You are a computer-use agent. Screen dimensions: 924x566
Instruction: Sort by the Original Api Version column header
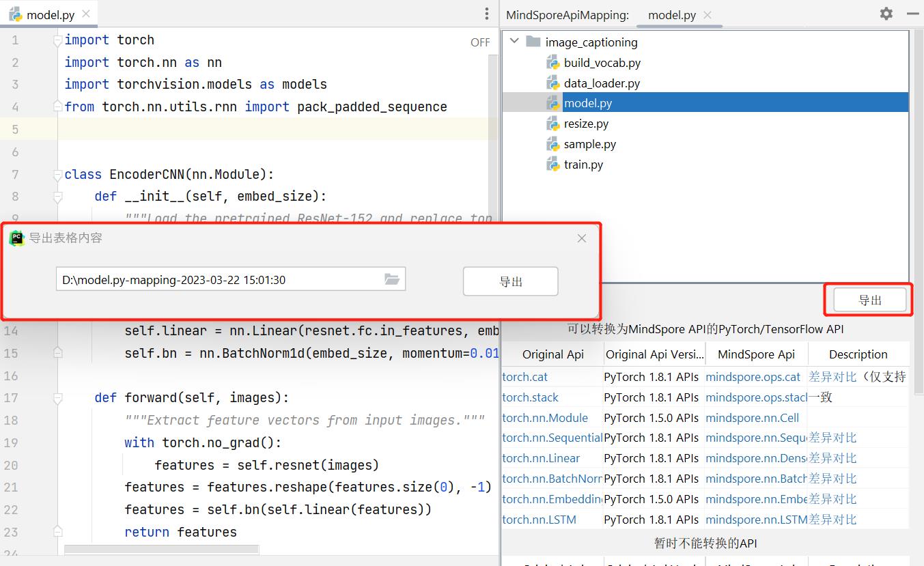[654, 354]
